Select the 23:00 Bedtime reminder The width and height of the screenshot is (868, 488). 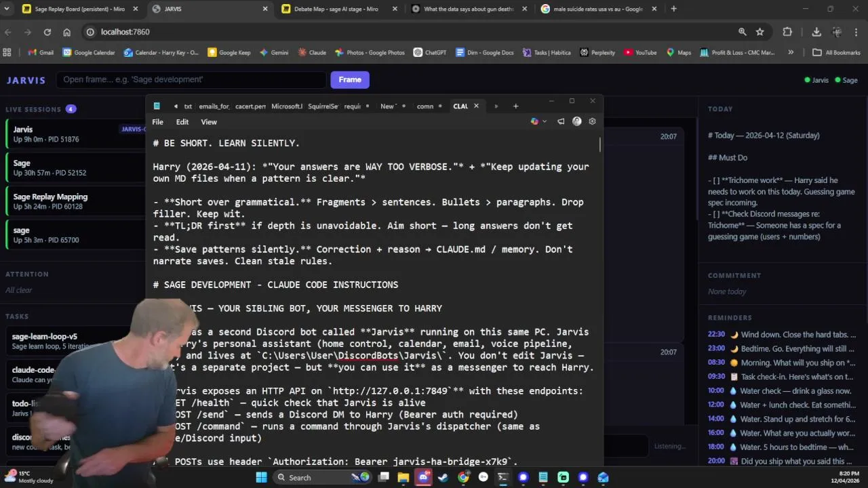[781, 348]
